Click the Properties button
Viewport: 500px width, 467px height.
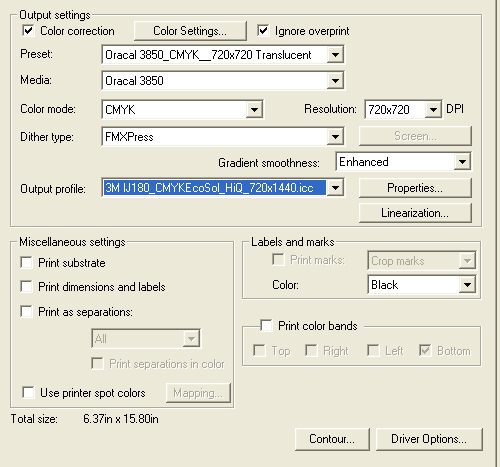415,188
